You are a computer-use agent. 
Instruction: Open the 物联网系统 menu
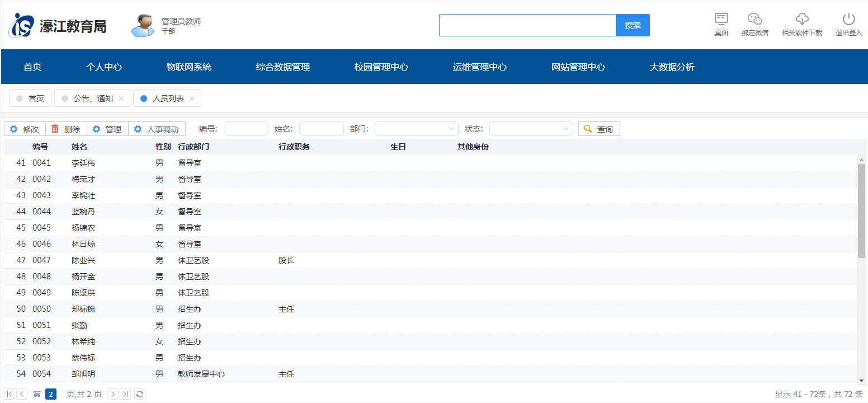[x=189, y=67]
